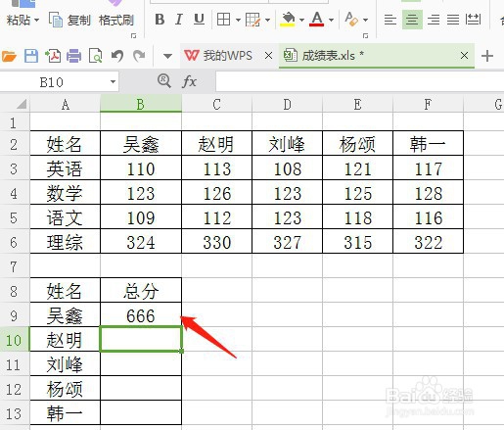504x430 pixels.
Task: Click the Format Painter button
Action: (116, 21)
